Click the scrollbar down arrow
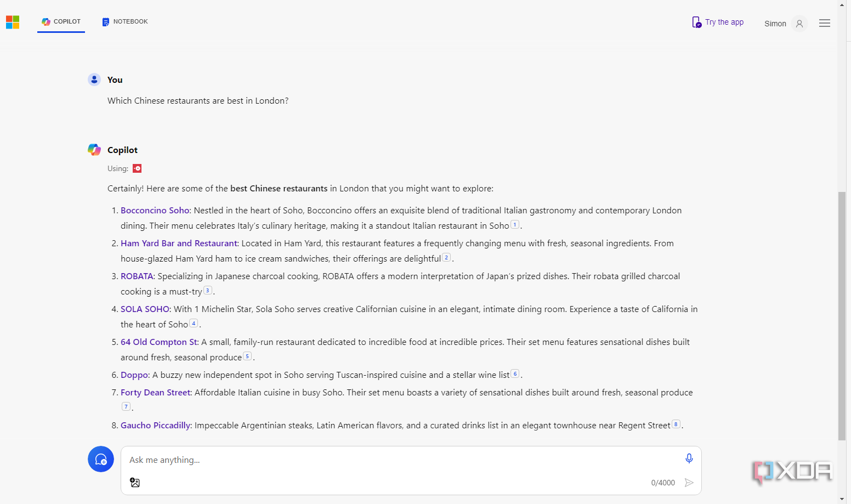This screenshot has height=504, width=851. tap(842, 499)
